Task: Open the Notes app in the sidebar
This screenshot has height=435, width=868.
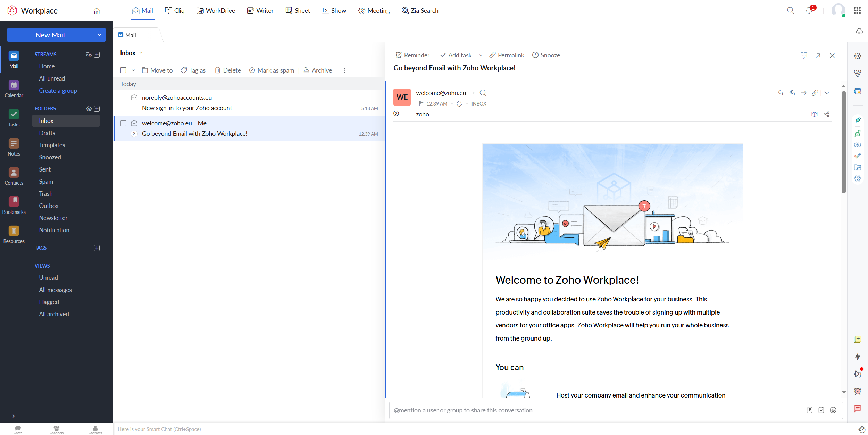Action: coord(14,147)
